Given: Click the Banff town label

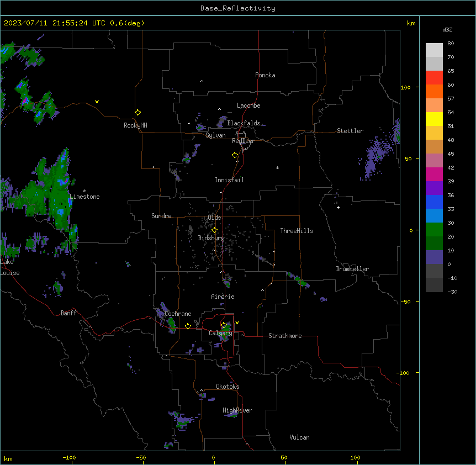Looking at the screenshot, I should point(68,313).
